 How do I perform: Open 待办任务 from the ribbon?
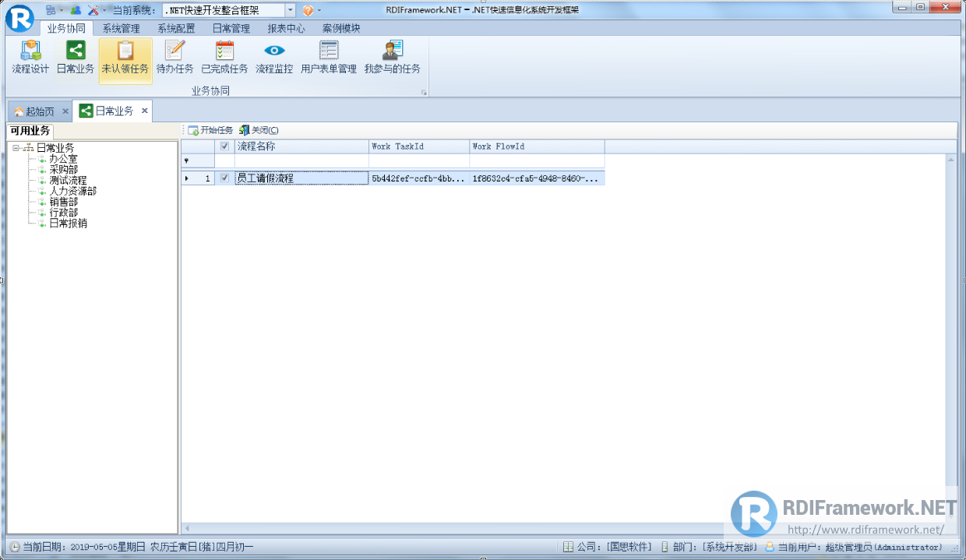(175, 56)
